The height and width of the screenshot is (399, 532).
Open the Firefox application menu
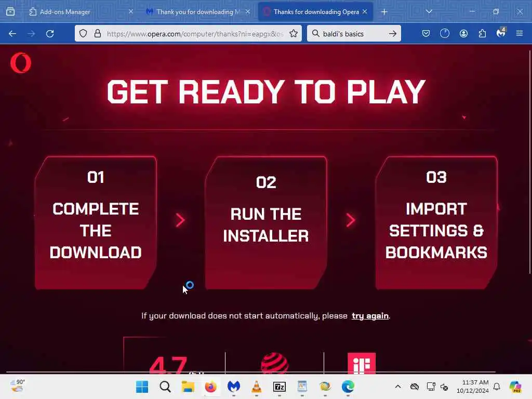520,33
